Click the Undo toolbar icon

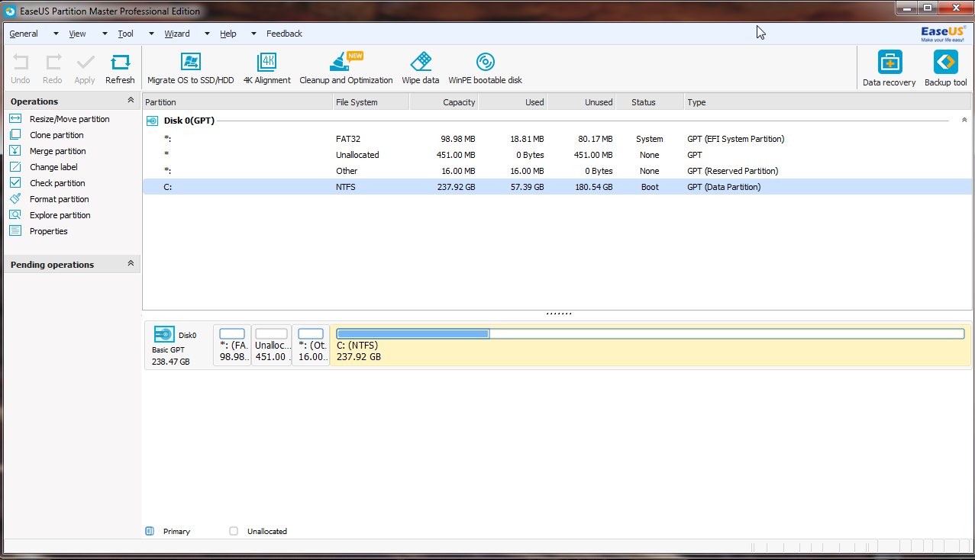(x=21, y=69)
